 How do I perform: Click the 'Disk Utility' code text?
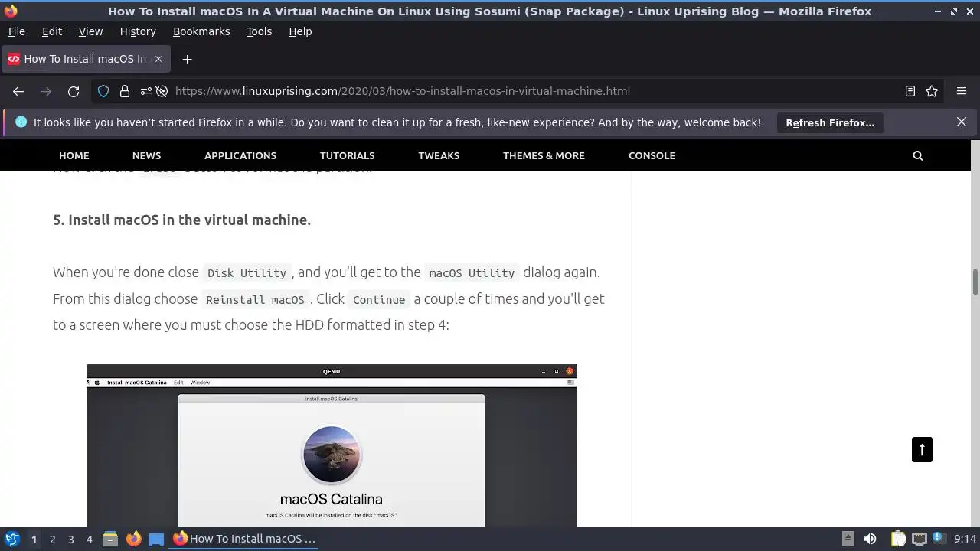[247, 273]
